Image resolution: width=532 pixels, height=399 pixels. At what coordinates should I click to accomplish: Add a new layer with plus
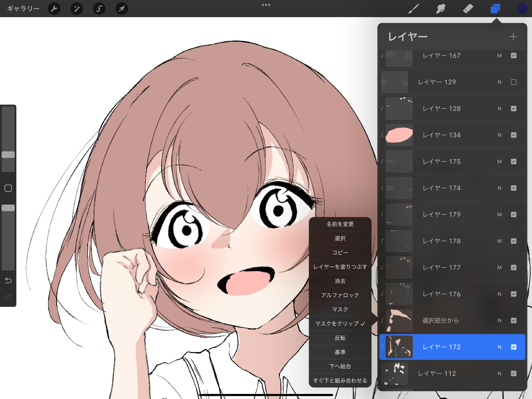(x=513, y=37)
